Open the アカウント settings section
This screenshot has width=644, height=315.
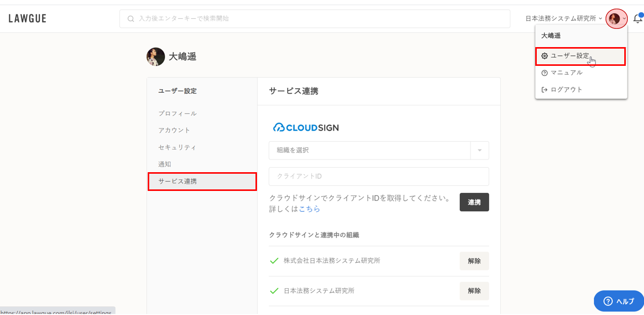tap(175, 130)
